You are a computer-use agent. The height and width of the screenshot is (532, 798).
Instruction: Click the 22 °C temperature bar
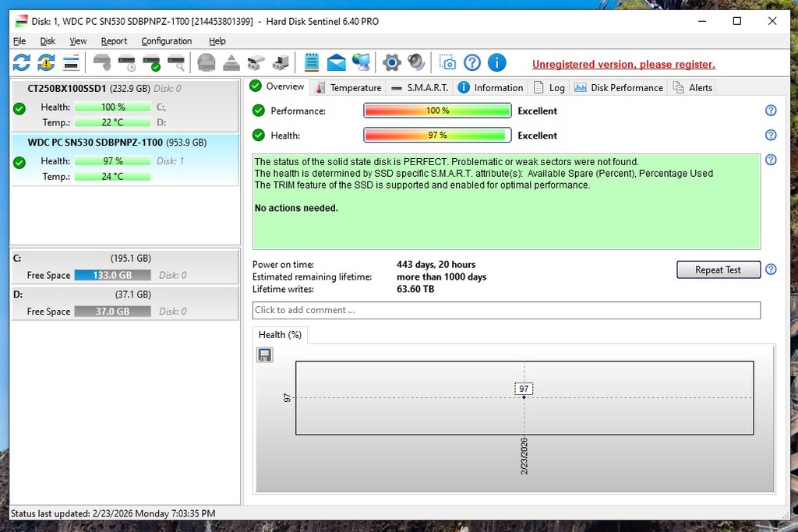112,122
